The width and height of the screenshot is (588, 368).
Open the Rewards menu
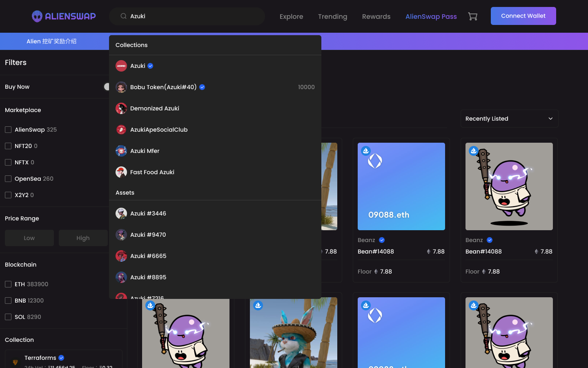376,16
